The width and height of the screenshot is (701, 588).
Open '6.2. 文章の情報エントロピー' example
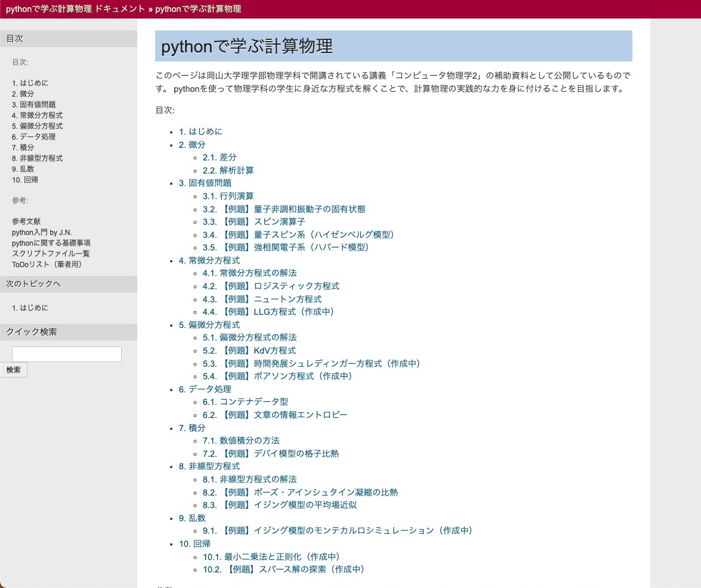click(x=275, y=415)
